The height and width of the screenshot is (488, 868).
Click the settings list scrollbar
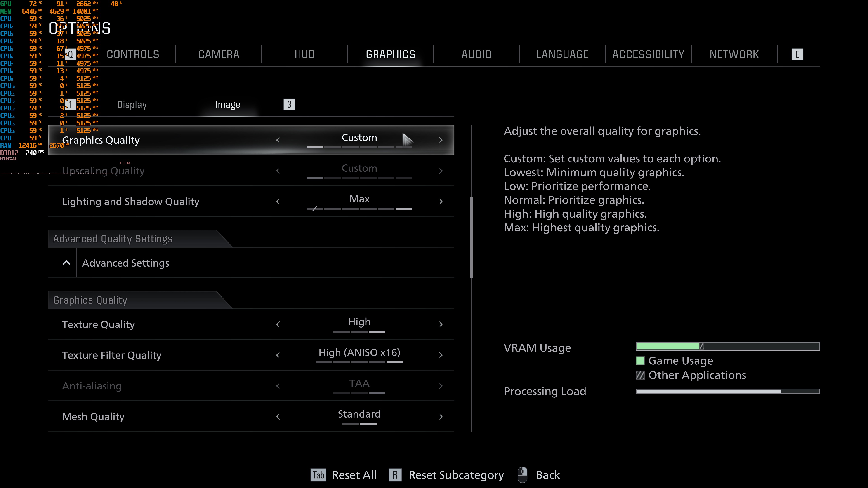pos(471,238)
